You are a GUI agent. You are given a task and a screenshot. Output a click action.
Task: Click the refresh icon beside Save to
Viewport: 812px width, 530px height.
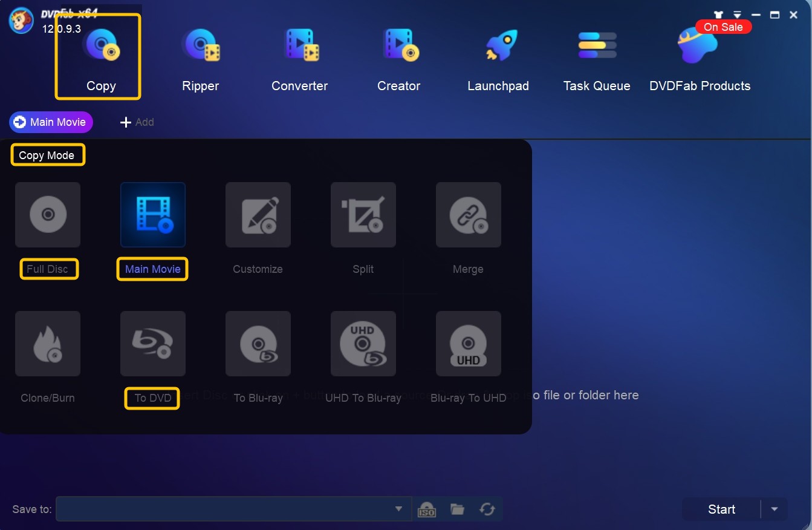coord(487,509)
